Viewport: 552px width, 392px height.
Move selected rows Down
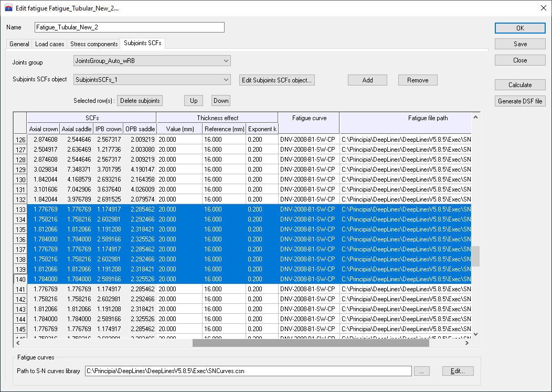221,101
